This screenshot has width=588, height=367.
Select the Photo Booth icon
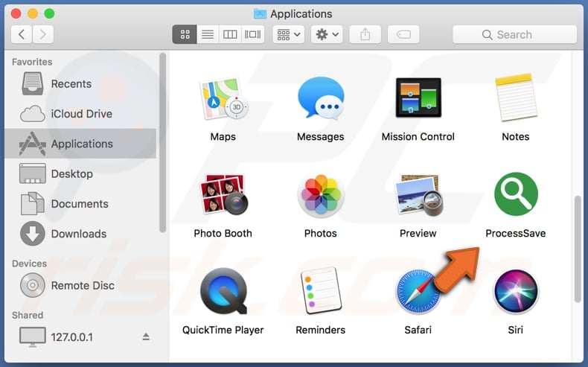click(x=223, y=194)
